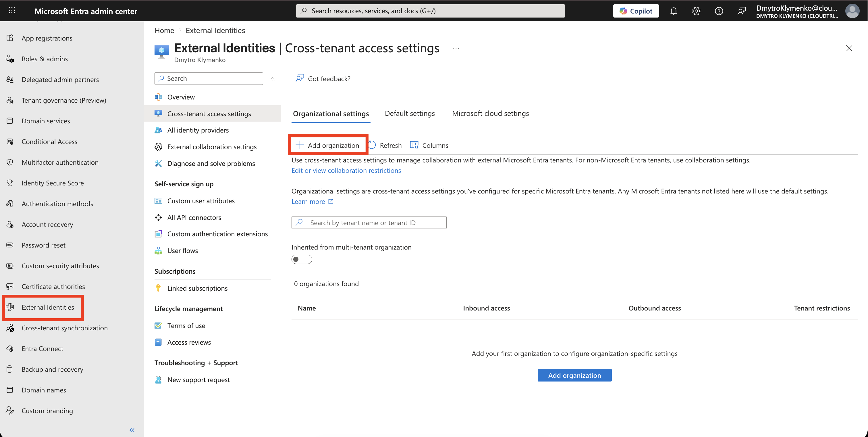Click the global search resources box
This screenshot has width=868, height=437.
pyautogui.click(x=430, y=11)
